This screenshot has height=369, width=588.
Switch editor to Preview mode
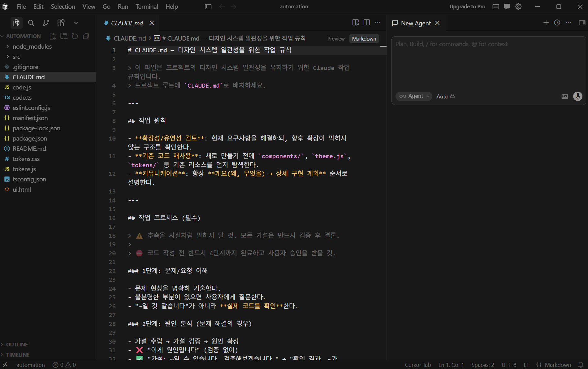pos(336,39)
